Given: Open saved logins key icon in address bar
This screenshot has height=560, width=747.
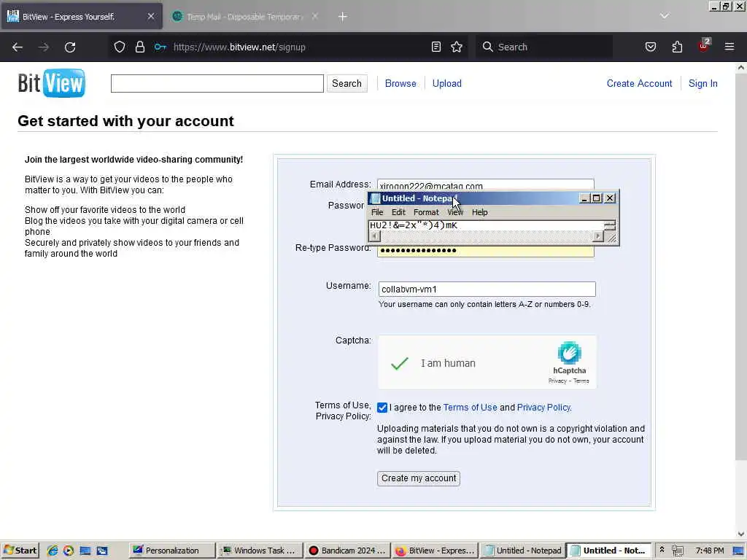Looking at the screenshot, I should point(160,47).
